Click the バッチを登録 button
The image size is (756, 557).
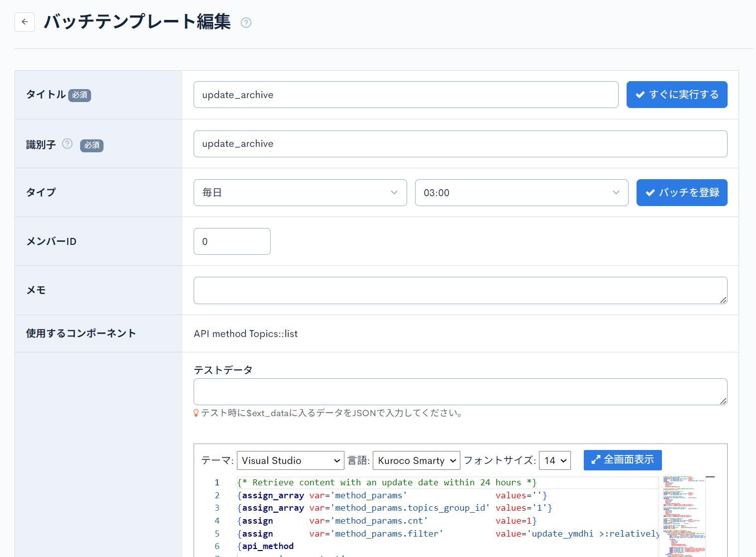(x=682, y=193)
